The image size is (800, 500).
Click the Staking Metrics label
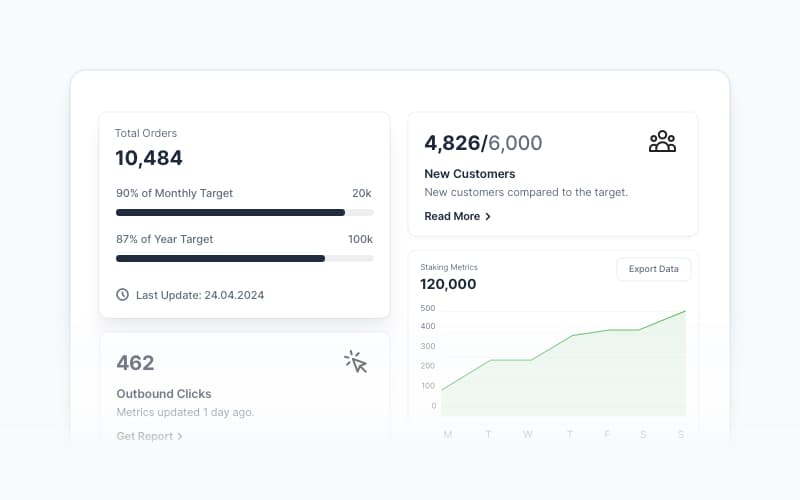coord(449,267)
